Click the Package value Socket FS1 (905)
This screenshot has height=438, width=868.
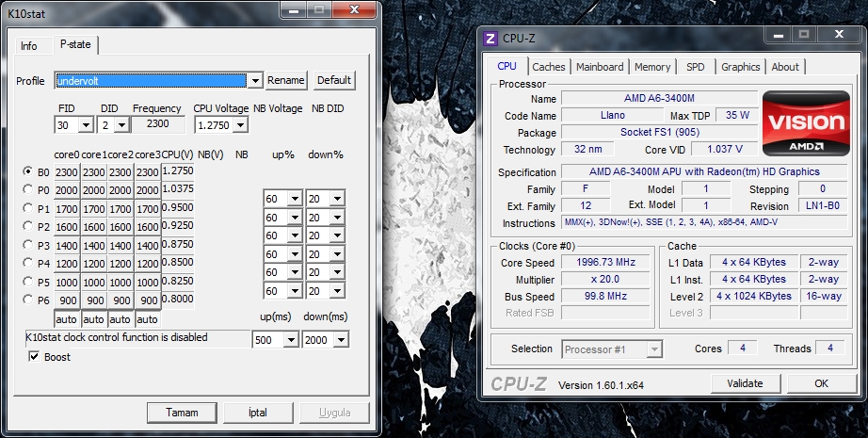click(659, 132)
